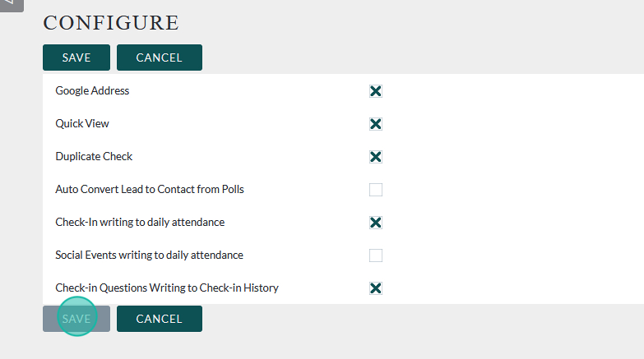Click the Quick View label text
The height and width of the screenshot is (359, 644).
coord(82,123)
